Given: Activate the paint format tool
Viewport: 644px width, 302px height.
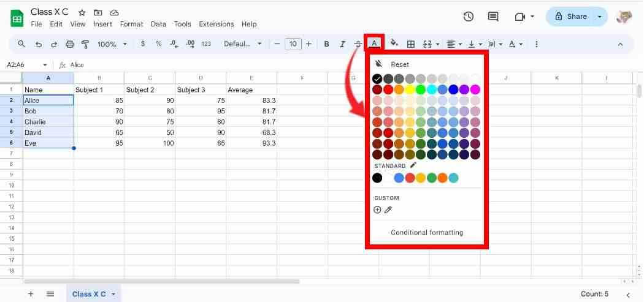Looking at the screenshot, I should (x=85, y=44).
